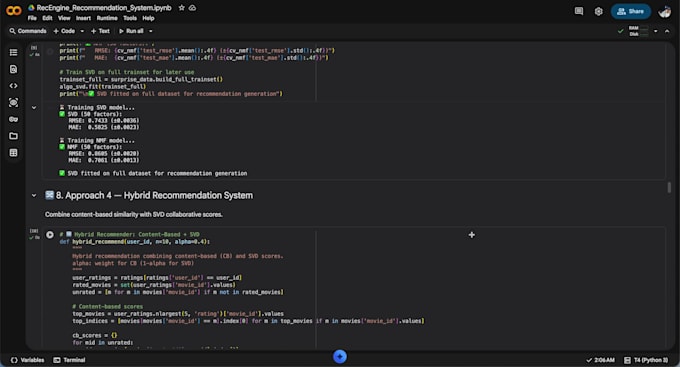Click the '# Content-based scores' comment
The image size is (680, 367).
coord(108,307)
